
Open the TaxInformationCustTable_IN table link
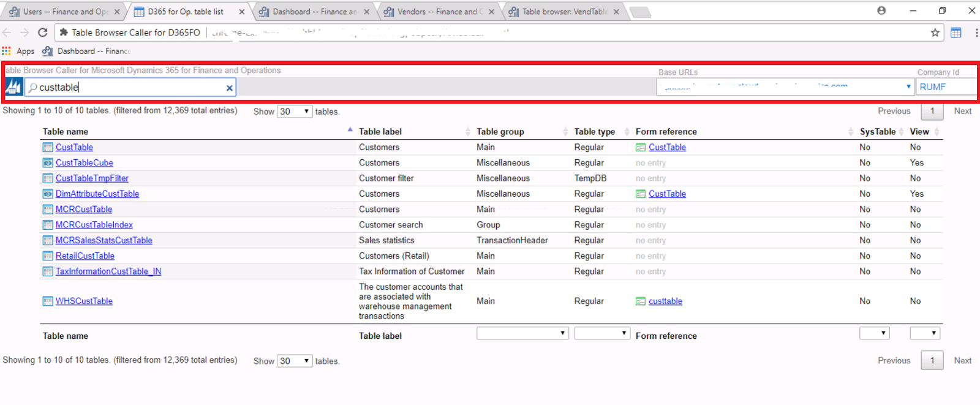coord(108,271)
